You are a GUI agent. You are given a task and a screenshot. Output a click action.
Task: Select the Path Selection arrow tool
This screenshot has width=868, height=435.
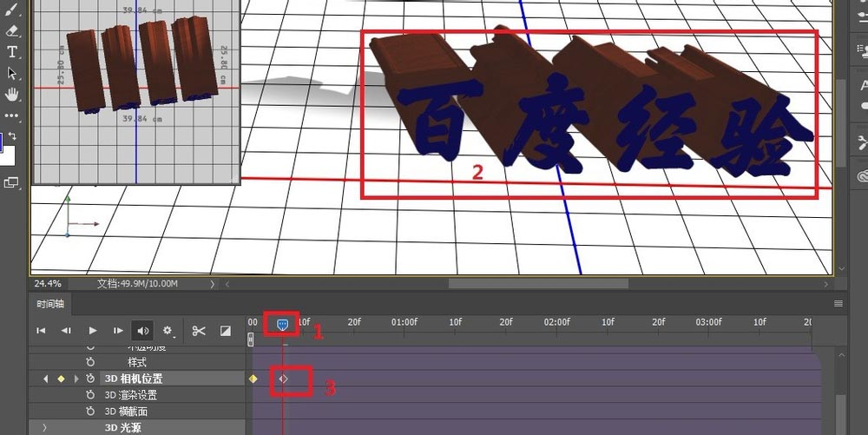click(x=11, y=74)
